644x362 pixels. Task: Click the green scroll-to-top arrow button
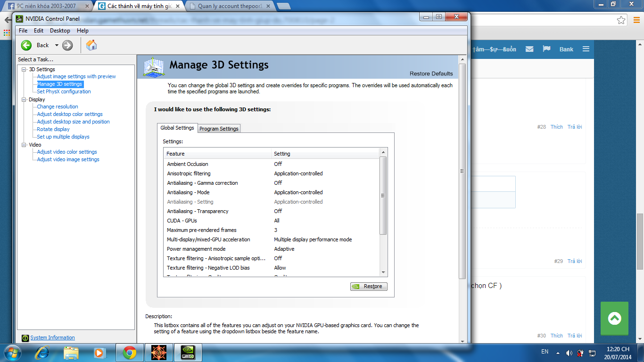point(614,319)
